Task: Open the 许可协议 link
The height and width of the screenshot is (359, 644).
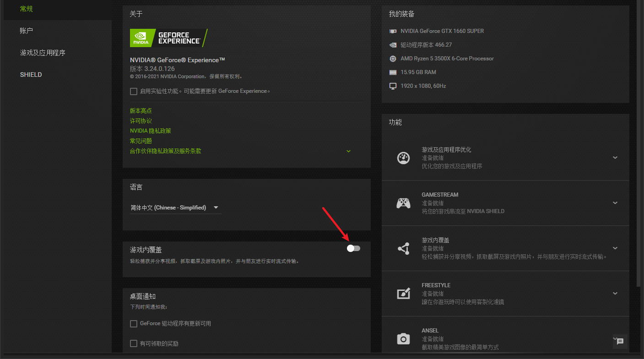Action: click(x=141, y=121)
